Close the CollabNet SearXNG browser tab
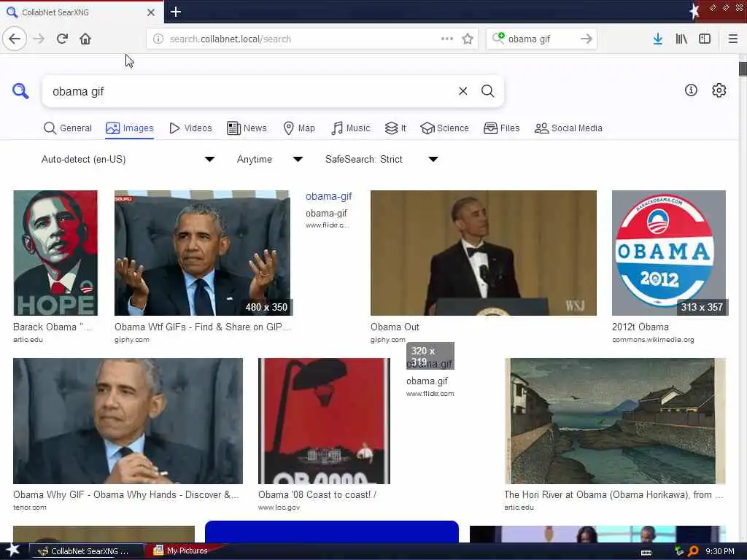The width and height of the screenshot is (747, 560). point(150,12)
